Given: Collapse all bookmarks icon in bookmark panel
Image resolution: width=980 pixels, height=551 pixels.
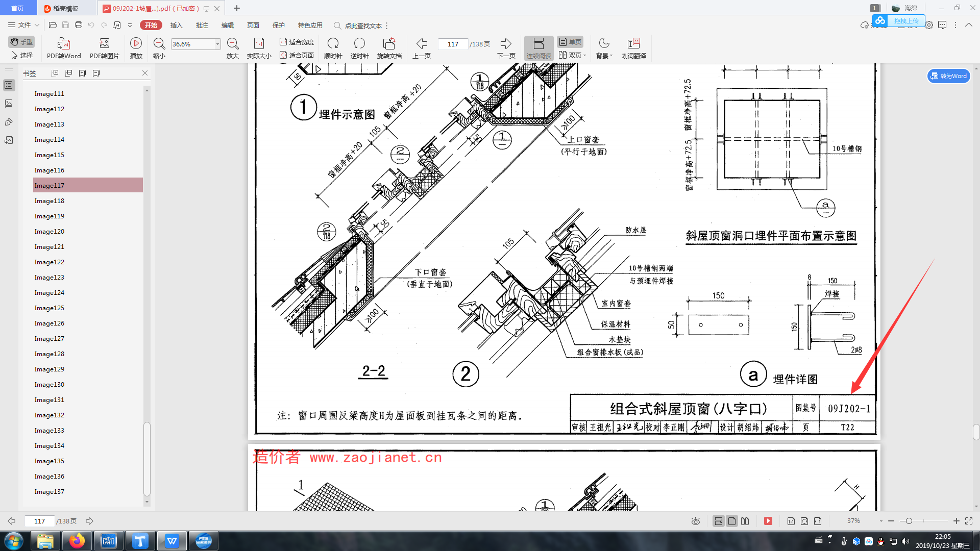Looking at the screenshot, I should 69,73.
